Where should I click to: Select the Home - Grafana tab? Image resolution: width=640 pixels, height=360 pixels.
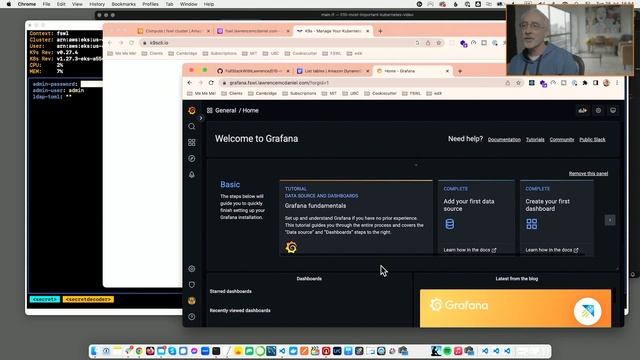coord(412,71)
